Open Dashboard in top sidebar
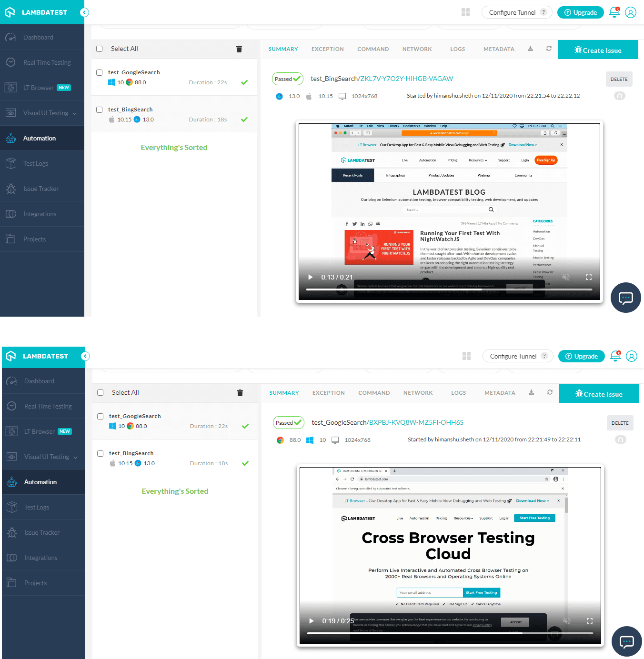Viewport: 644px width, 659px height. 42,37
